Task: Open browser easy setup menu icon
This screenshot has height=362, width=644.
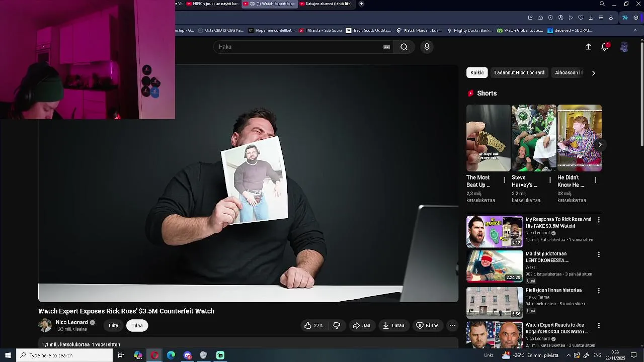Action: pos(601,18)
